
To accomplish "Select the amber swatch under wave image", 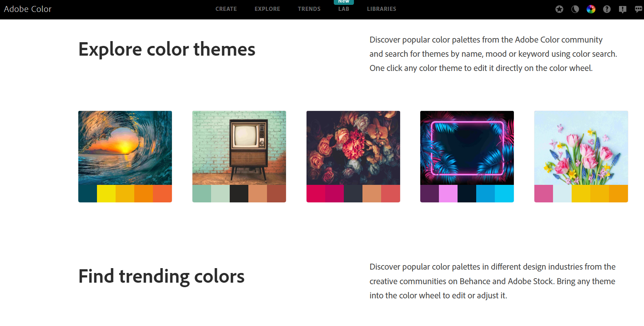I will click(125, 193).
